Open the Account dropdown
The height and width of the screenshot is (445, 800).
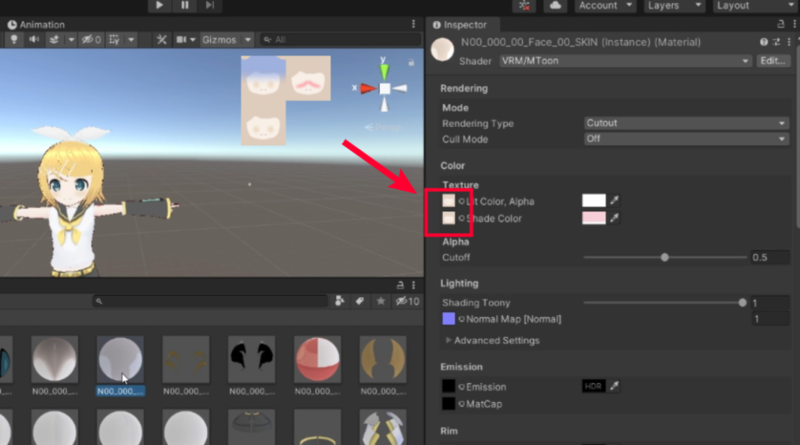pos(605,5)
